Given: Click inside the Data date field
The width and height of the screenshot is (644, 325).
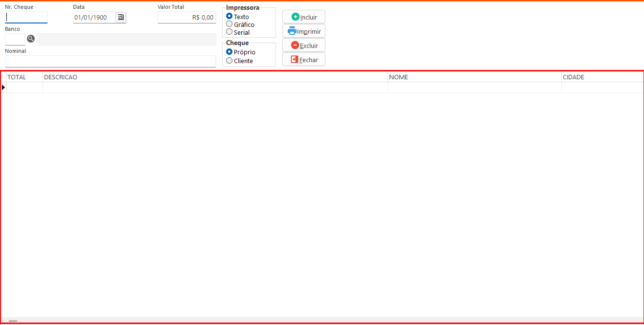Looking at the screenshot, I should (x=94, y=18).
